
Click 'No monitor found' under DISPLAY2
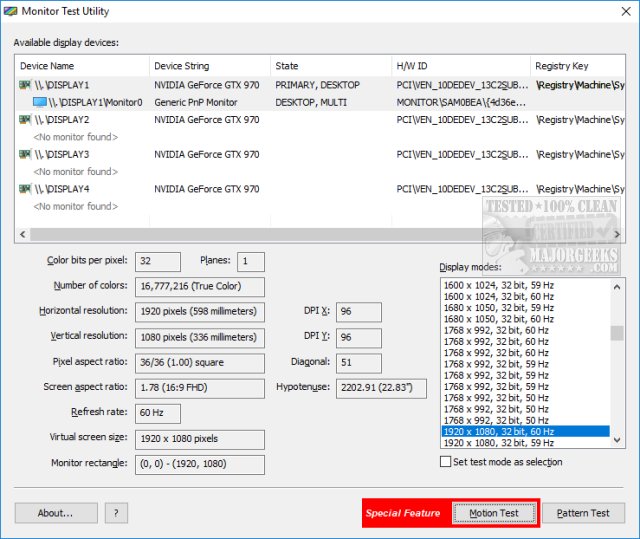tap(76, 137)
